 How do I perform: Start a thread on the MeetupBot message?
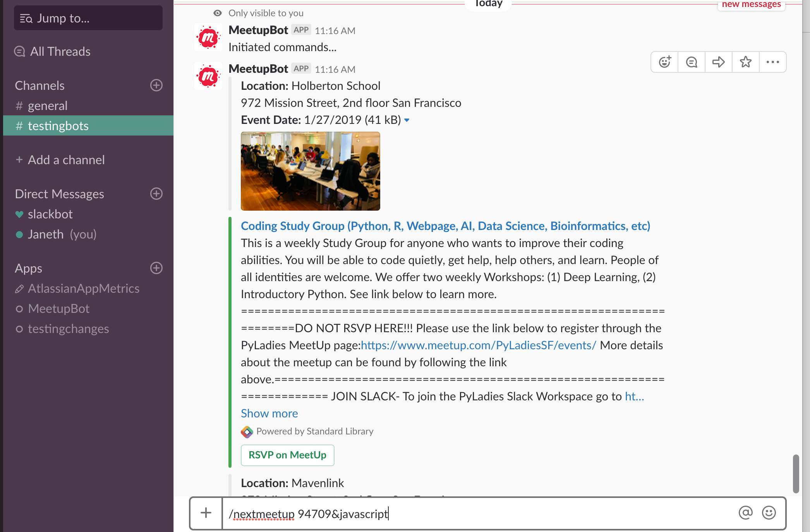pos(692,62)
